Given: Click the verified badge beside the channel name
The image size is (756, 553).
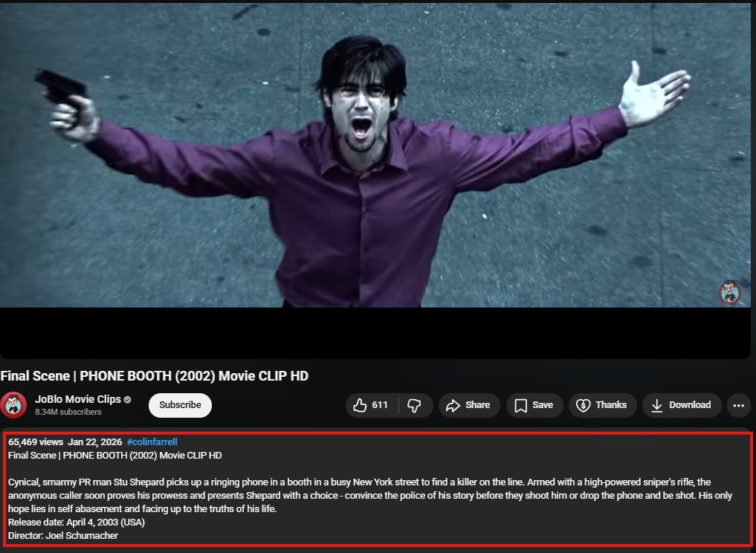Looking at the screenshot, I should (127, 400).
